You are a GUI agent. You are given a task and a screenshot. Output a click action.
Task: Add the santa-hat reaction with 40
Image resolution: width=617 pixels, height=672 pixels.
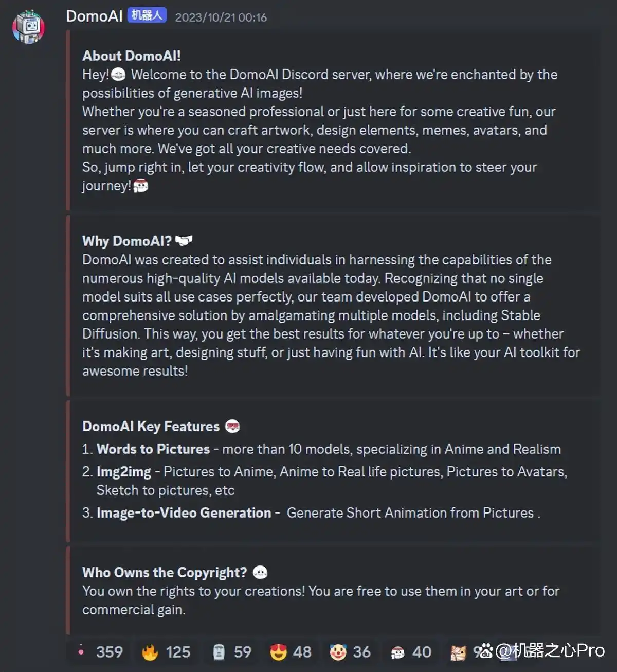pyautogui.click(x=410, y=652)
